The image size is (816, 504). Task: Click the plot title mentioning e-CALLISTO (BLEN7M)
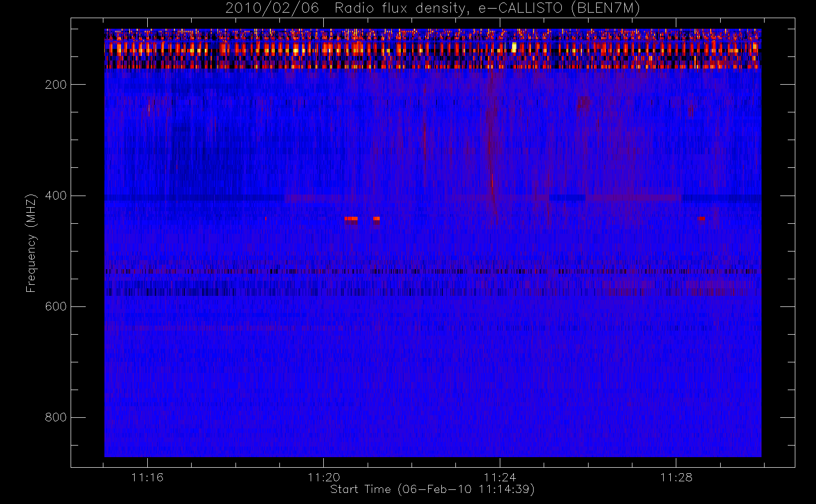pos(432,9)
